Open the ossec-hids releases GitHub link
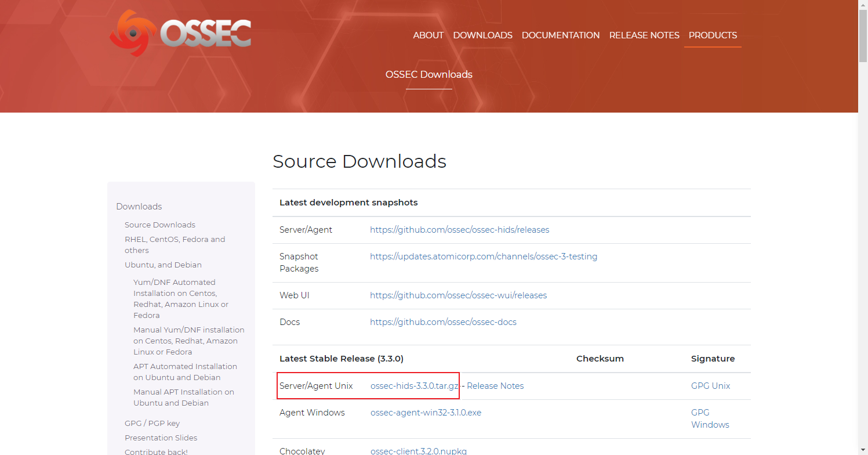 point(460,230)
